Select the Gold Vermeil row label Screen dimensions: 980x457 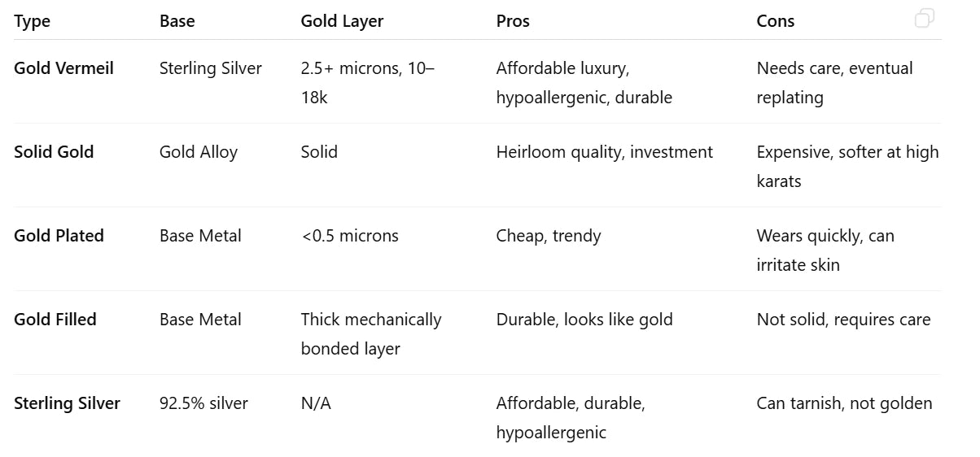tap(63, 68)
